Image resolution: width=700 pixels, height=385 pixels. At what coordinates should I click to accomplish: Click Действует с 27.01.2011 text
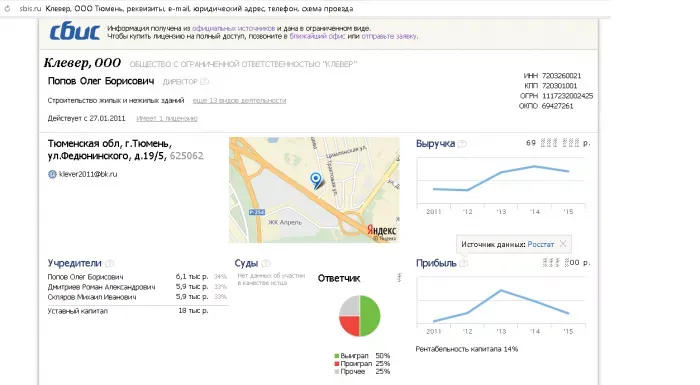coord(86,118)
